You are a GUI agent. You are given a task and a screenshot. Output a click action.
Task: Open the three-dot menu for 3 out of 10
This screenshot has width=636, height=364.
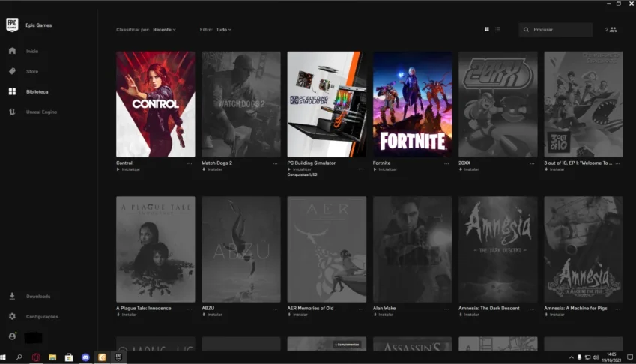(617, 163)
